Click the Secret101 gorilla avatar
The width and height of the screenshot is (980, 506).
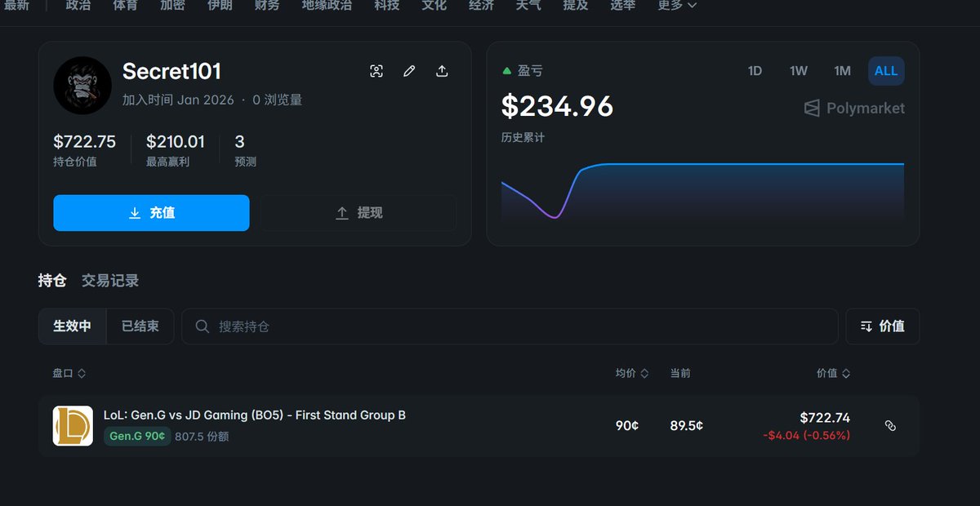[x=82, y=85]
